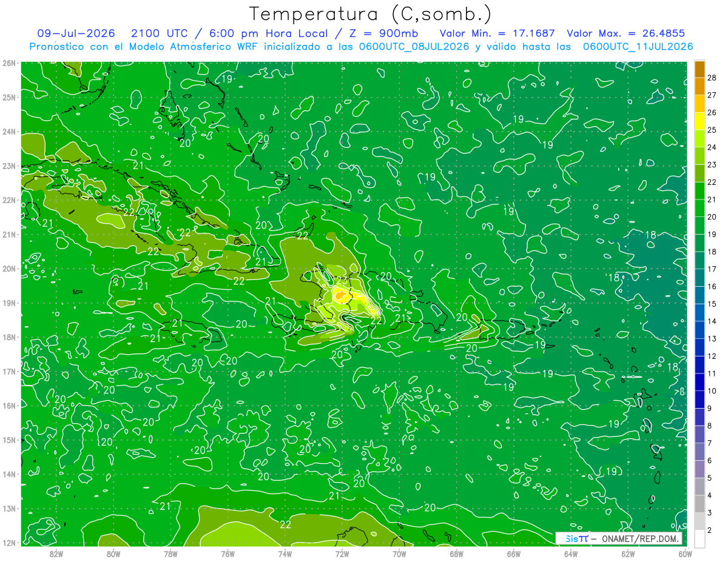Click the latitude axis label "22N"
Image resolution: width=728 pixels, height=562 pixels.
pos(8,200)
